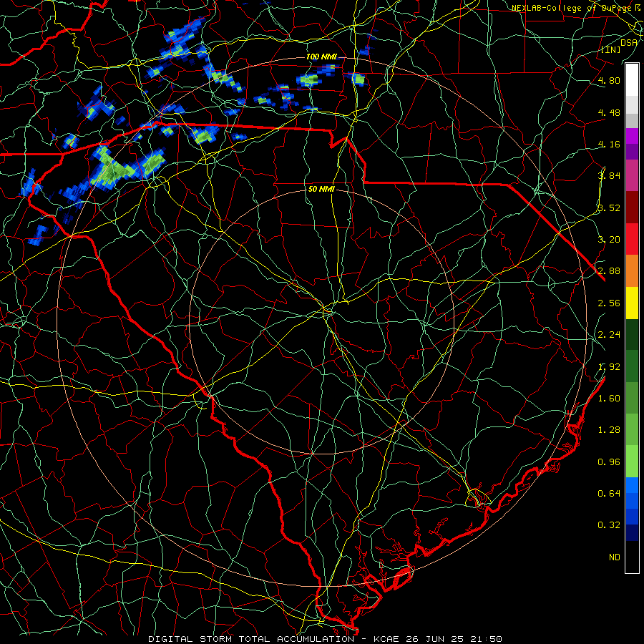Click the 50 NMI range ring label

[321, 189]
